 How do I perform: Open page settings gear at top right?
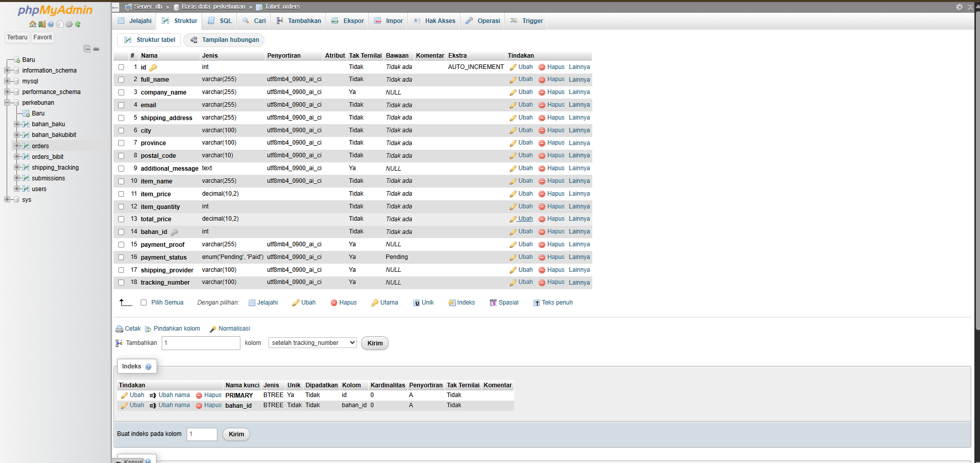point(960,7)
